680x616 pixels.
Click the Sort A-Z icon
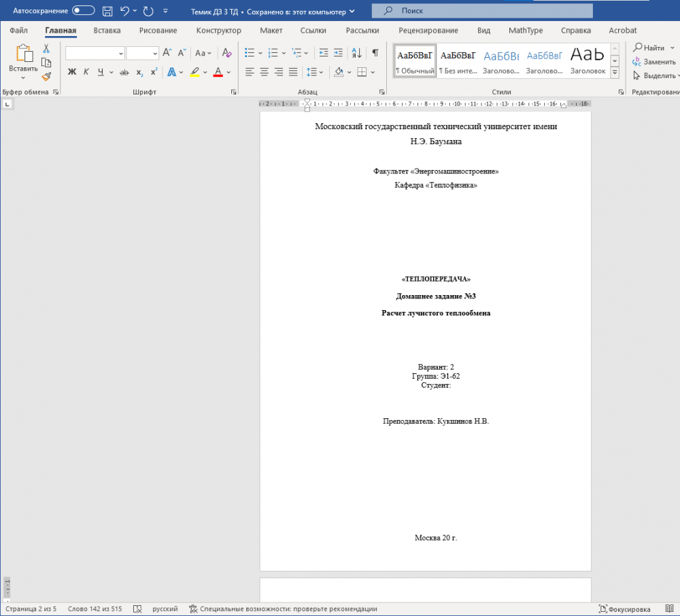pyautogui.click(x=357, y=53)
